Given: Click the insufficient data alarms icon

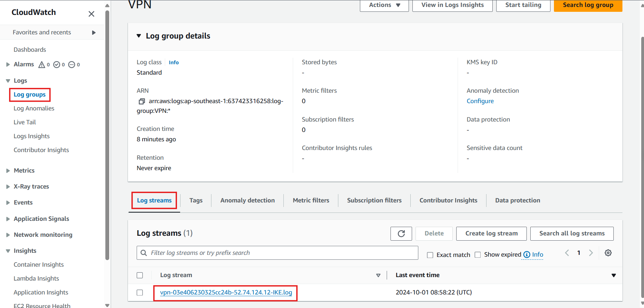Looking at the screenshot, I should pos(72,65).
